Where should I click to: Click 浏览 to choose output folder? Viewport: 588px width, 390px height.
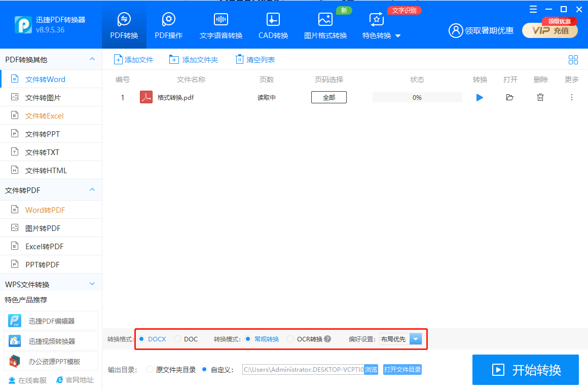pos(371,370)
